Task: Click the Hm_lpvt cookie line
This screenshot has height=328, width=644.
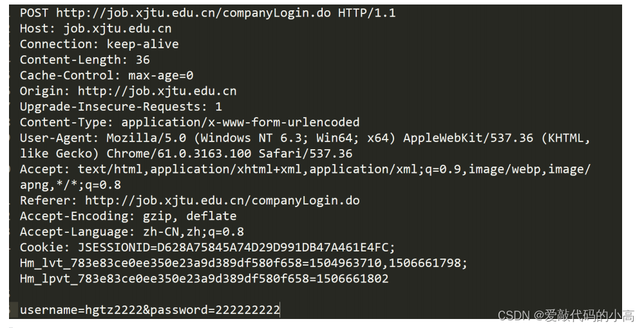Action: (x=204, y=279)
